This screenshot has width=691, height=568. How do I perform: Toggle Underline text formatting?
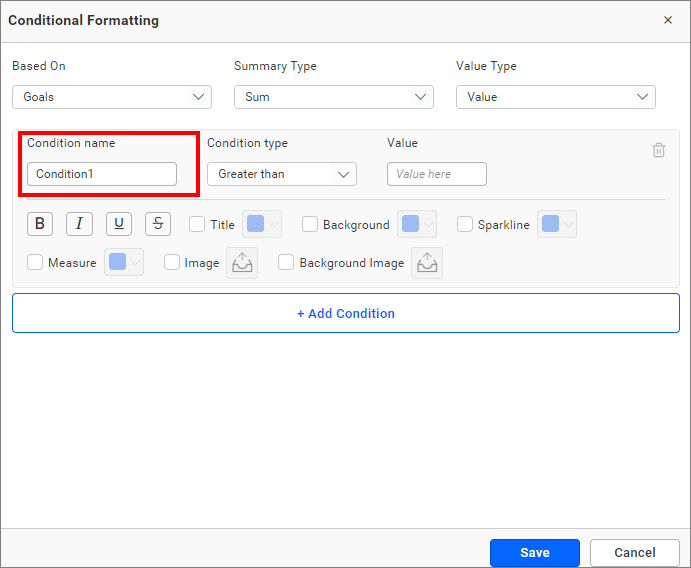[119, 224]
